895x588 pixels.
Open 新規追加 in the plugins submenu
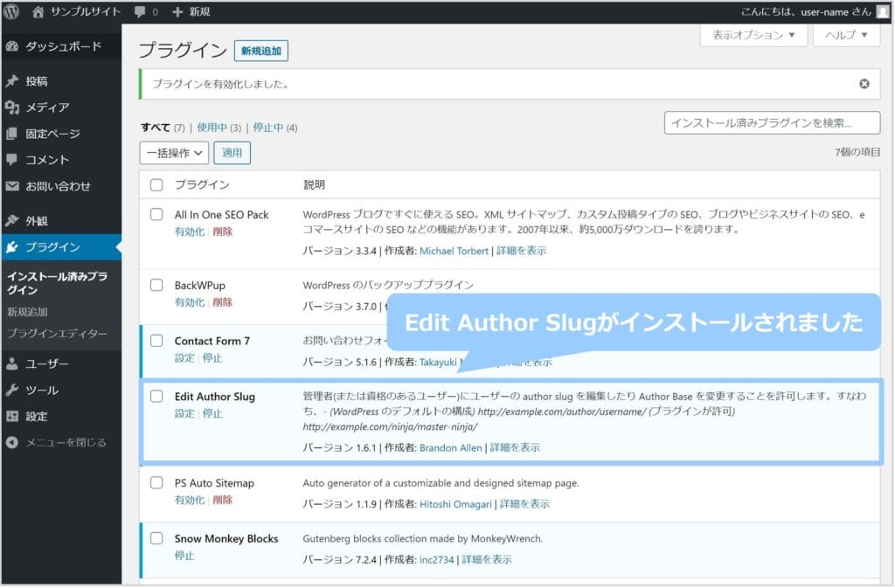tap(27, 312)
